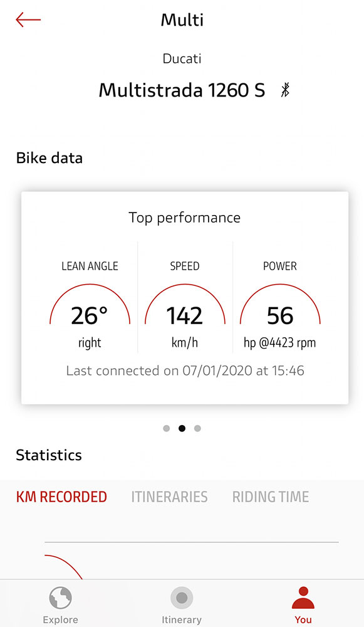This screenshot has width=364, height=627.
Task: Go to third carousel page dot
Action: point(197,428)
